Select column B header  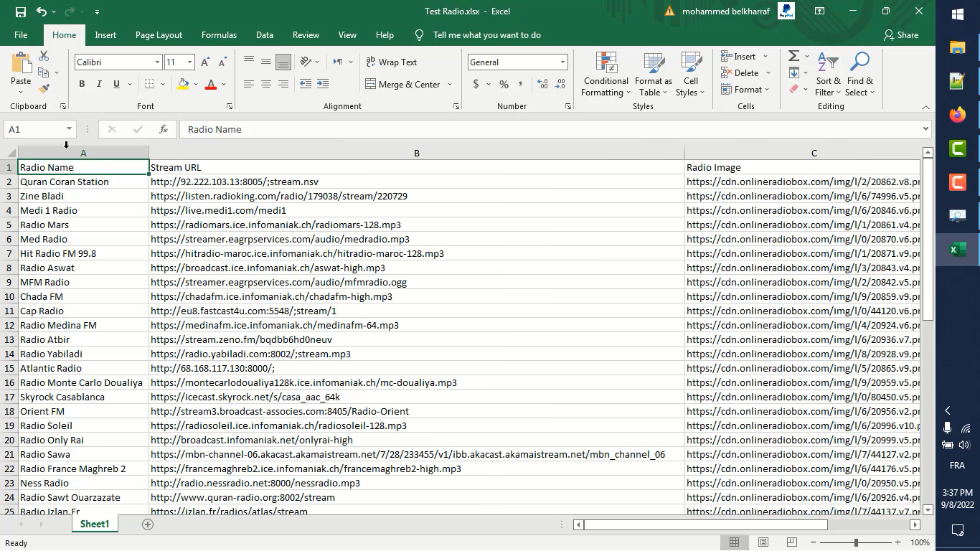coord(417,153)
